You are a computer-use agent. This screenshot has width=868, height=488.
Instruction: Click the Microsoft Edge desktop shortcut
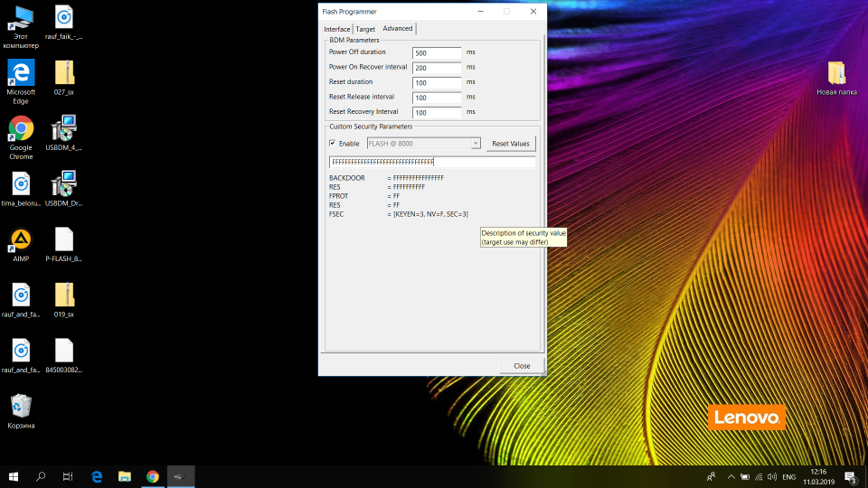pyautogui.click(x=21, y=74)
